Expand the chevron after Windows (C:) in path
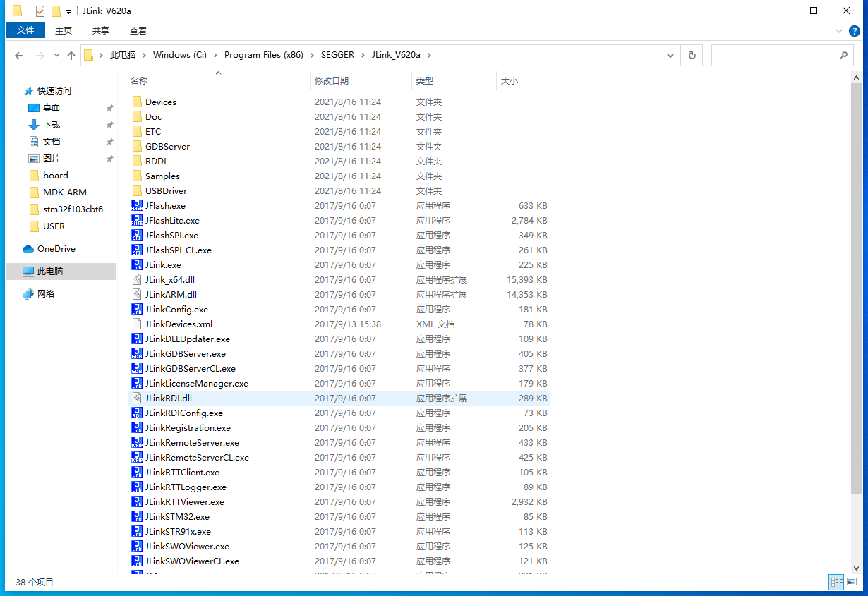Screen dimensions: 868x596 [217, 55]
